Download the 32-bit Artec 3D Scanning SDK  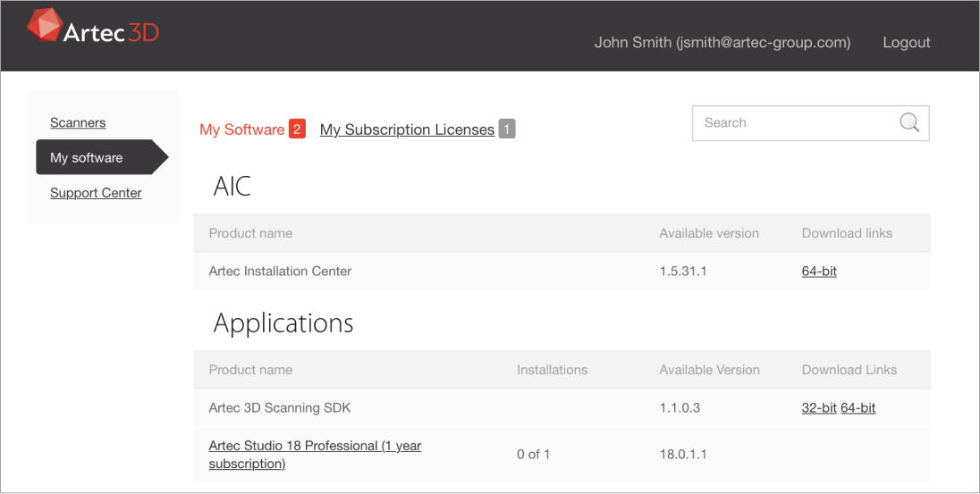click(819, 408)
